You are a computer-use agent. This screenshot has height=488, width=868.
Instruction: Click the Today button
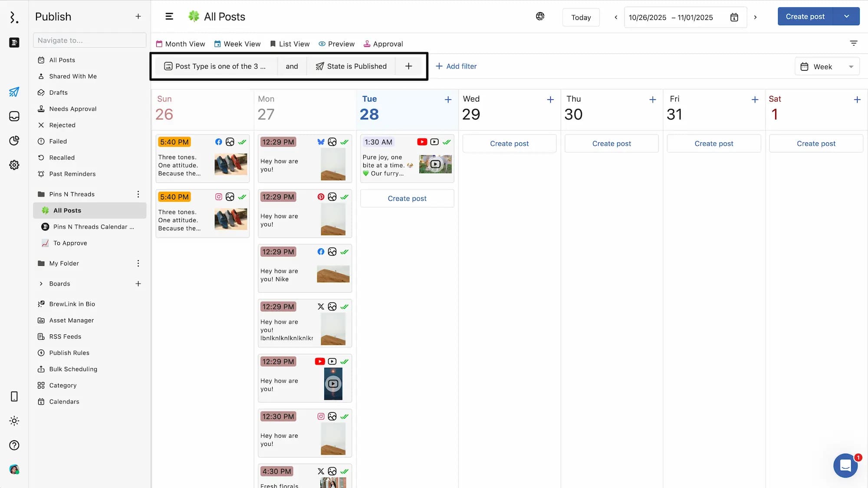pos(581,17)
